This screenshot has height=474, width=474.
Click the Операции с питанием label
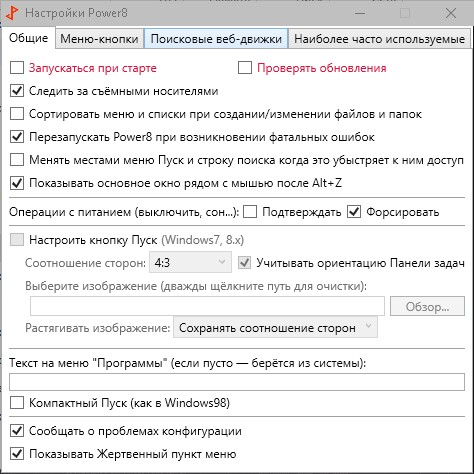pyautogui.click(x=124, y=212)
